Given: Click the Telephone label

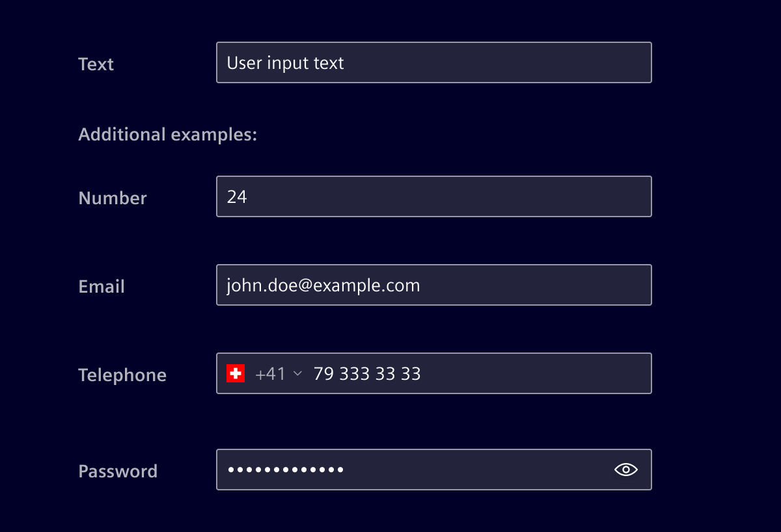Looking at the screenshot, I should [x=122, y=375].
